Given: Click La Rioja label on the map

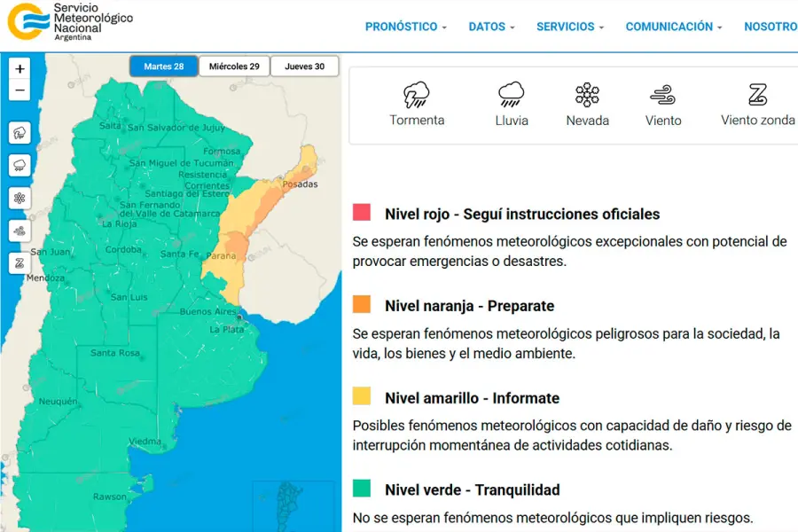Looking at the screenshot, I should tap(119, 224).
